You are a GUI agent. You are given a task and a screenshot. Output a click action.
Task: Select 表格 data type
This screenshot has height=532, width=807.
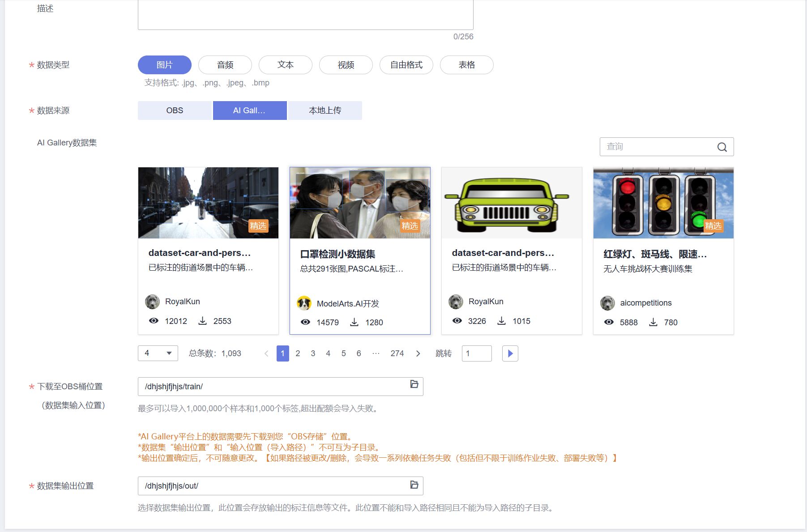pyautogui.click(x=467, y=65)
